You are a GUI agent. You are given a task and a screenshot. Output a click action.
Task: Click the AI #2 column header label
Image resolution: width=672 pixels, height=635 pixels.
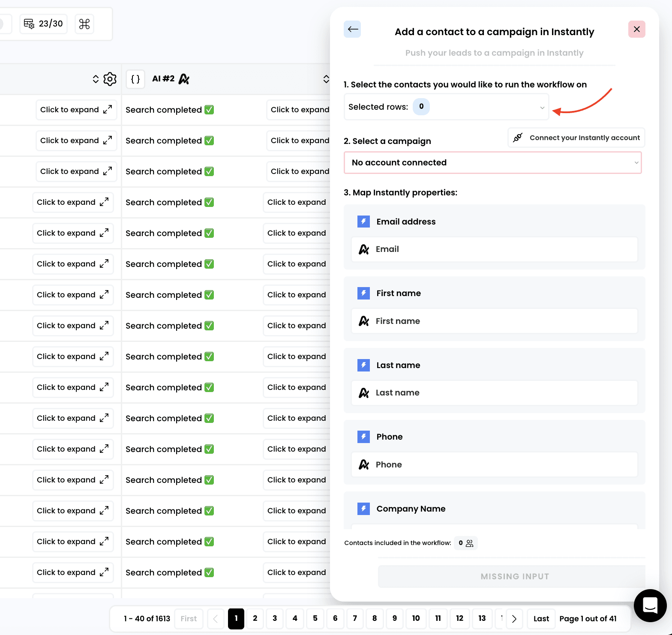tap(163, 79)
